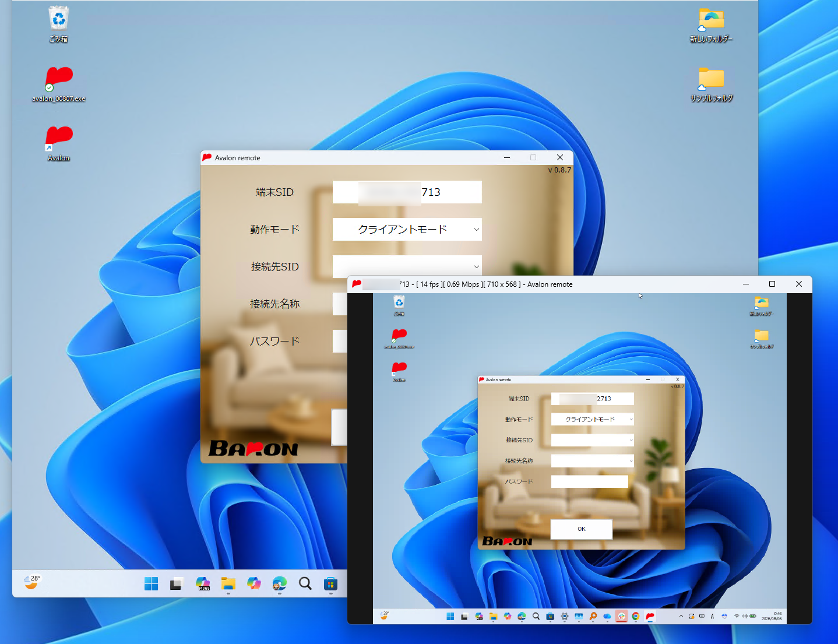This screenshot has height=644, width=838.
Task: Open Microsoft Store on the outer left taskbar
Action: tap(330, 583)
